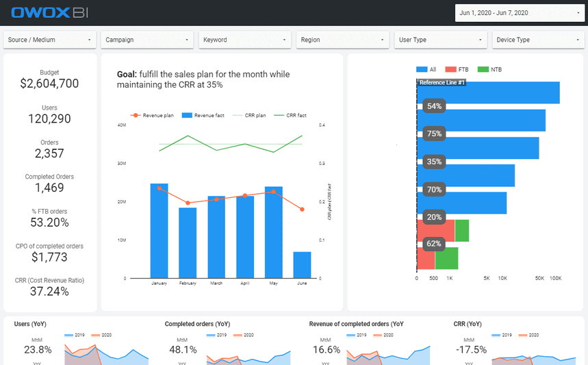Expand the Campaign filter dropdown
The image size is (588, 365).
click(x=147, y=40)
